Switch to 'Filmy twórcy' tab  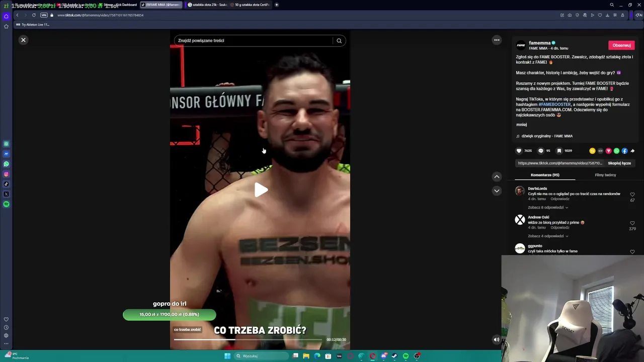tap(605, 175)
